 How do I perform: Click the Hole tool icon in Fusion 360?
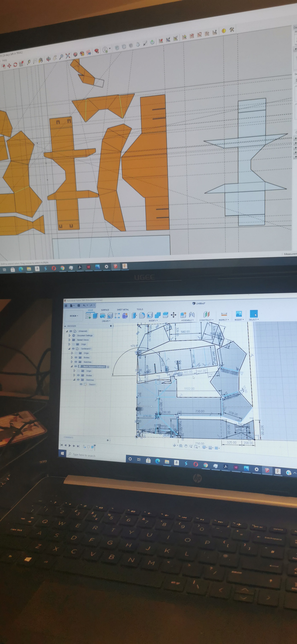[110, 316]
